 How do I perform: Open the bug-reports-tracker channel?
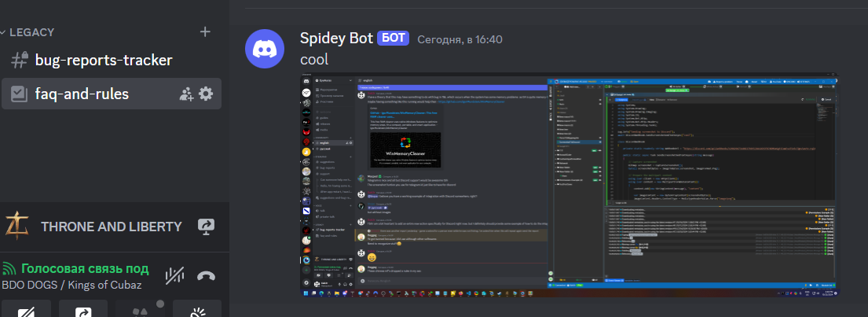(x=103, y=61)
